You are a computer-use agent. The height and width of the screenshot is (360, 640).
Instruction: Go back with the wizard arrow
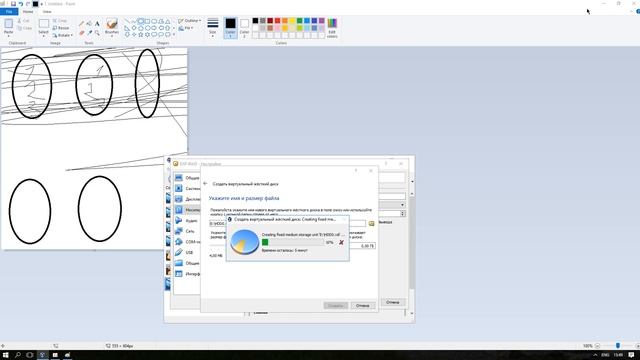(205, 184)
